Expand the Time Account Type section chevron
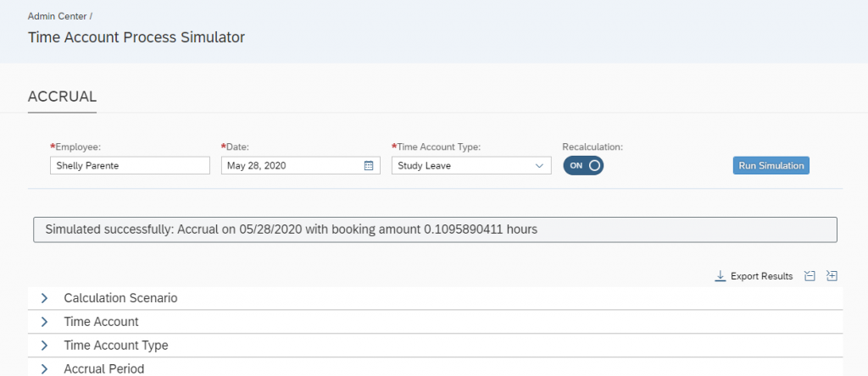The height and width of the screenshot is (376, 868). (x=45, y=346)
